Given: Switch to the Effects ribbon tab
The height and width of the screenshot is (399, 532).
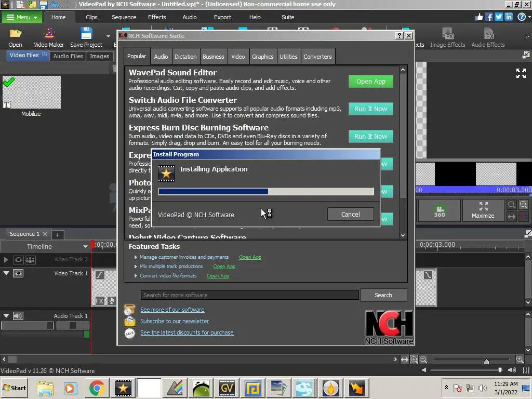Looking at the screenshot, I should (157, 17).
